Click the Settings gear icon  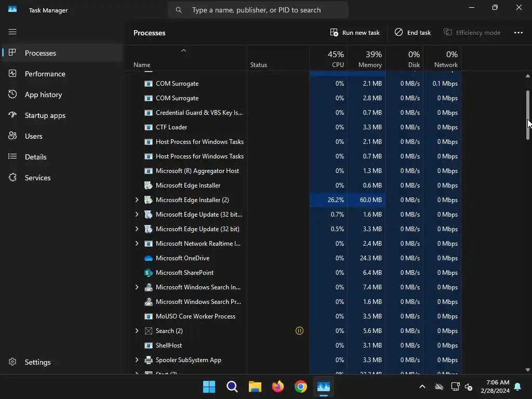(12, 362)
